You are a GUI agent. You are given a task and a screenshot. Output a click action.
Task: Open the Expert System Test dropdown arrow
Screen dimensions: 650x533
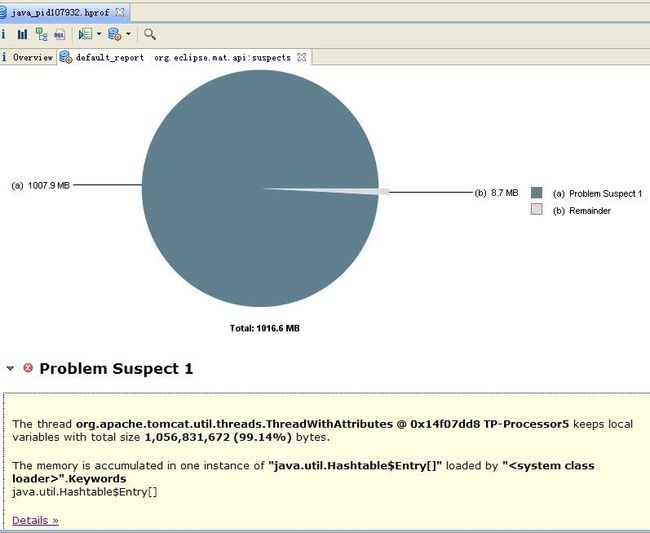[x=99, y=34]
